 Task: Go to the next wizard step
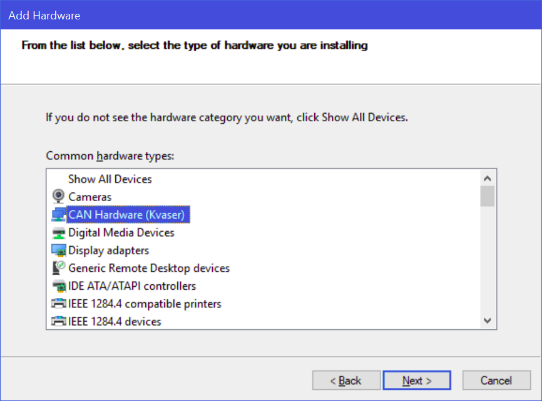click(417, 381)
